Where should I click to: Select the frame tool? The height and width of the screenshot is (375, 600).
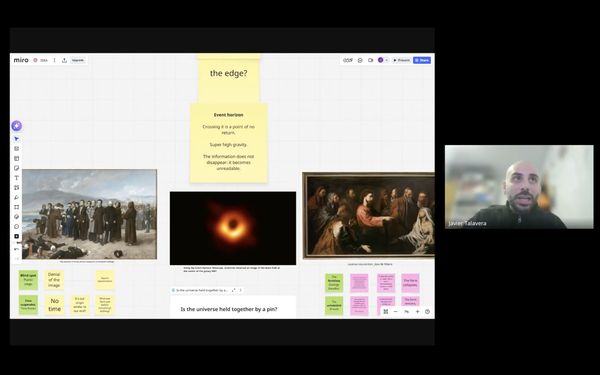coord(16,207)
